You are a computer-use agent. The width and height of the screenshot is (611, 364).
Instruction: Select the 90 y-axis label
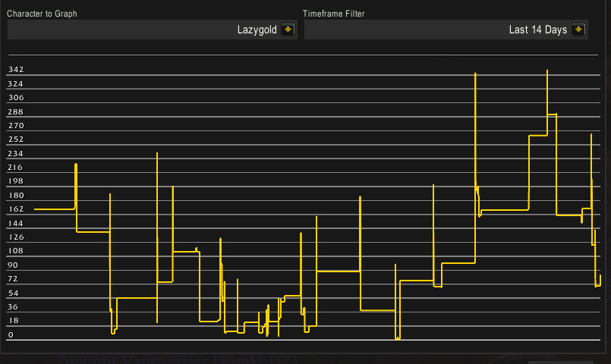pos(13,265)
